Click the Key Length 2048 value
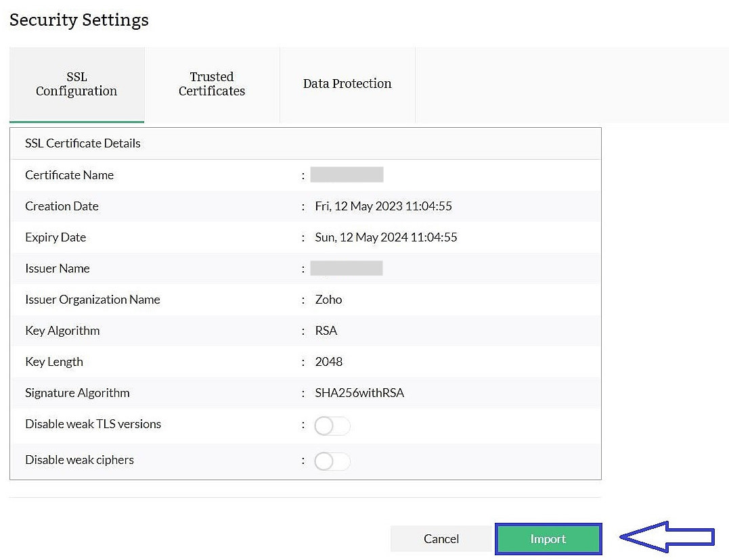Image resolution: width=729 pixels, height=560 pixels. tap(329, 362)
